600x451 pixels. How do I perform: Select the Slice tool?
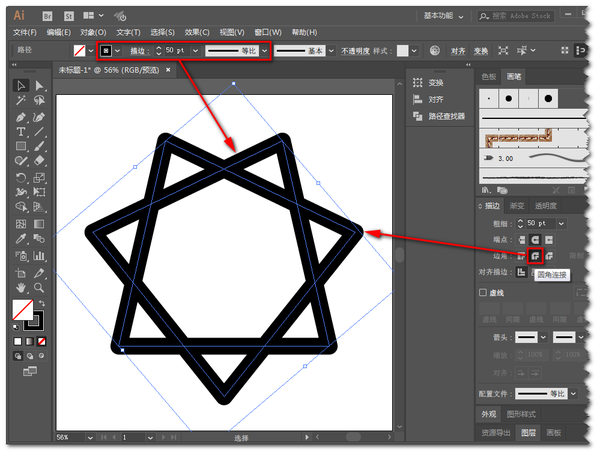tap(39, 273)
